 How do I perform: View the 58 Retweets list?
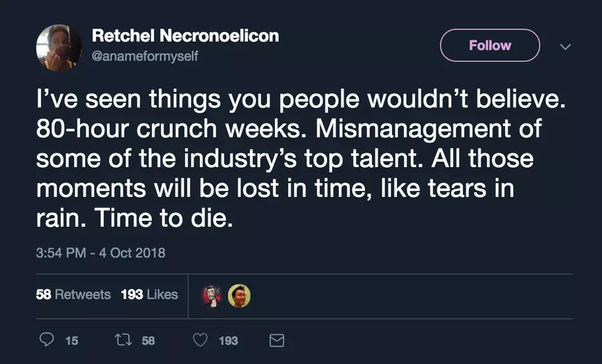pos(73,294)
